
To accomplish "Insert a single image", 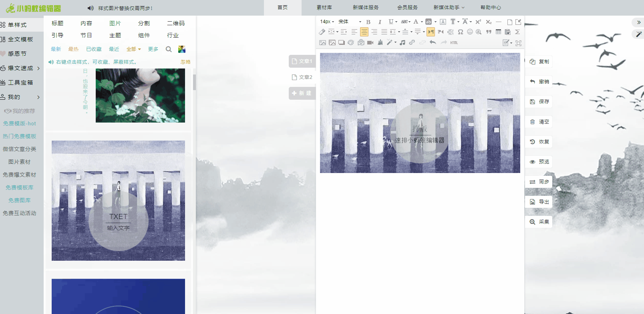I will click(322, 42).
